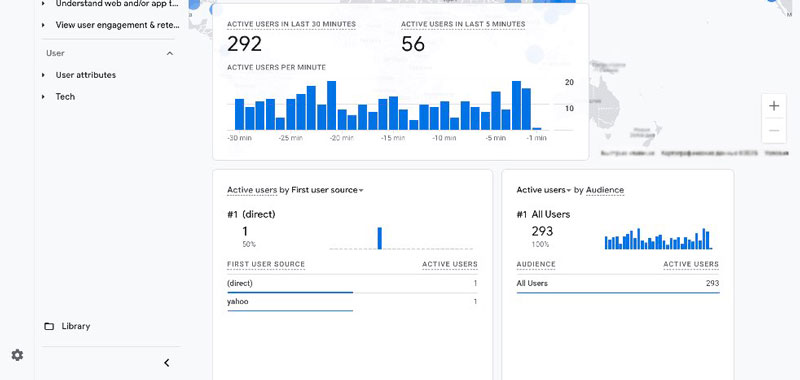Expand the Tech tree arrow
Screen dimensions: 800x380
44,96
